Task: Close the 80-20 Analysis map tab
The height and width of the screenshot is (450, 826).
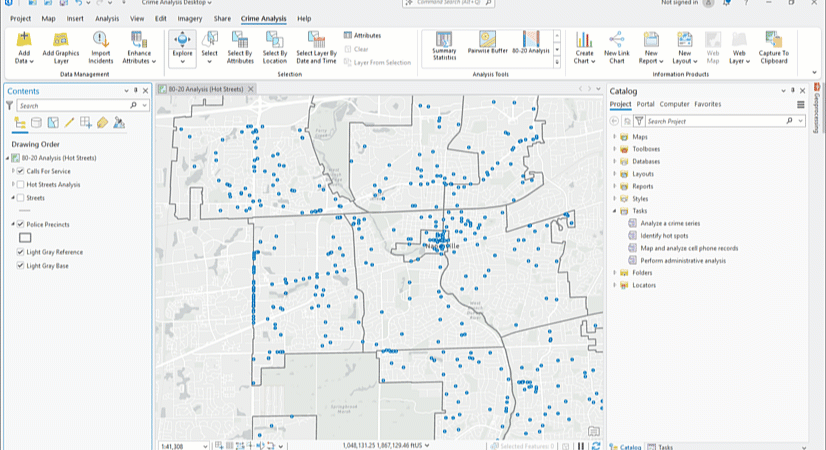Action: coord(251,89)
